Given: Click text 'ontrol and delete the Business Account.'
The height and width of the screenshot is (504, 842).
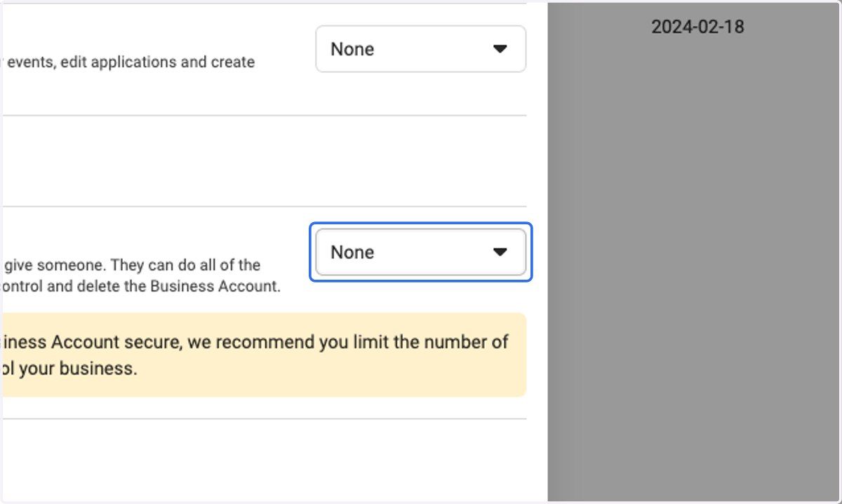Looking at the screenshot, I should 142,287.
